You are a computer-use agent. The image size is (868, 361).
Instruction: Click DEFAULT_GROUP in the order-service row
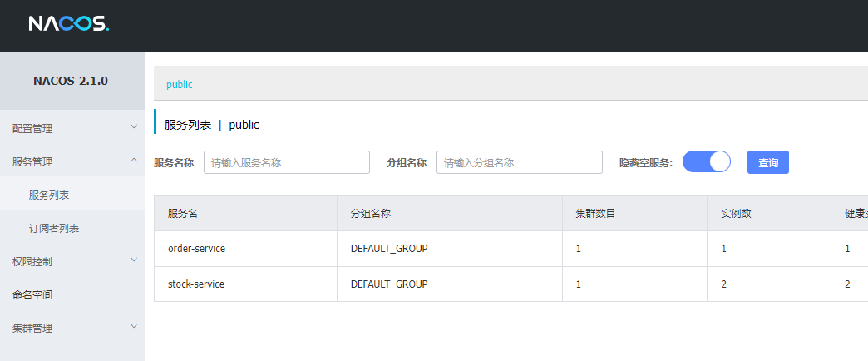[389, 249]
